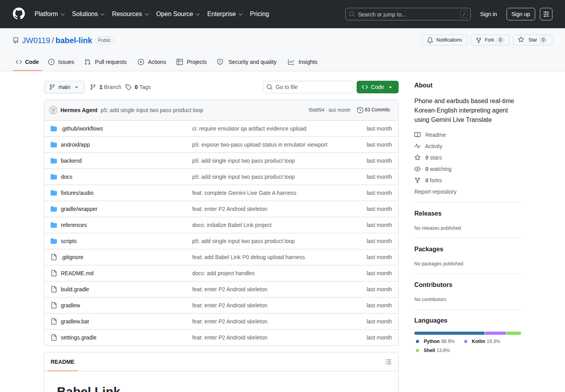
Task: Click the gradlew file icon
Action: pyautogui.click(x=54, y=305)
